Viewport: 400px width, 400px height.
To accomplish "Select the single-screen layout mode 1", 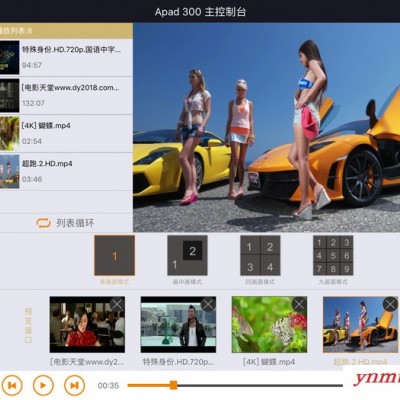I will pyautogui.click(x=115, y=255).
